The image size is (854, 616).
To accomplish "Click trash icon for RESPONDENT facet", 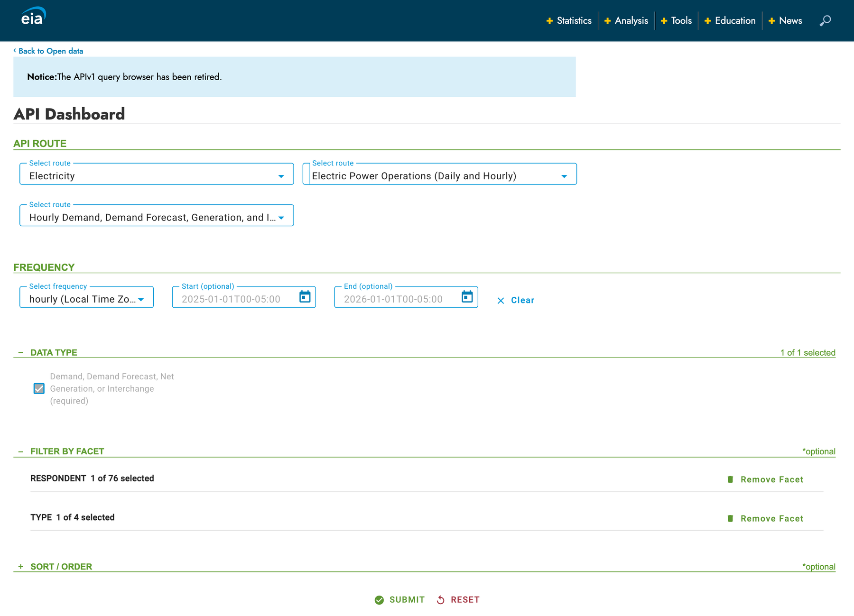I will 730,479.
